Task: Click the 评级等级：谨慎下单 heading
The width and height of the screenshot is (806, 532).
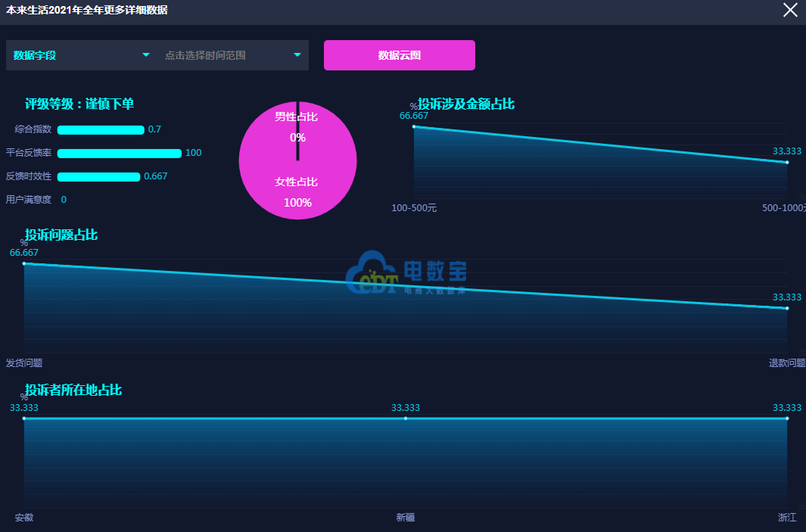Action: pos(79,104)
